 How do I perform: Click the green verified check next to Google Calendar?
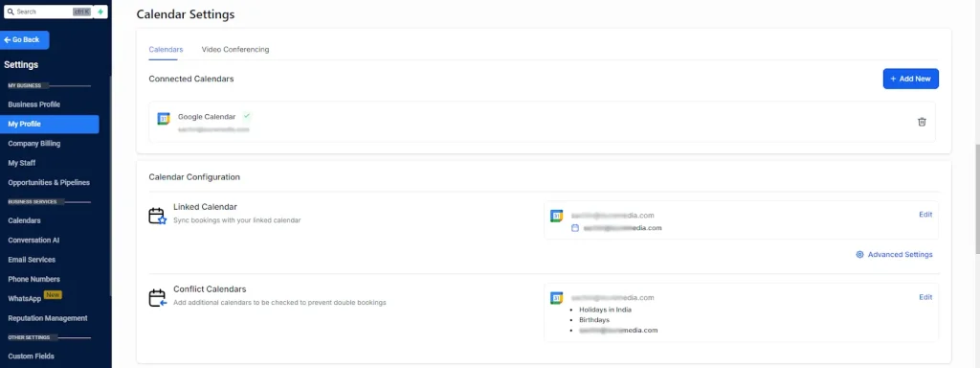[247, 116]
